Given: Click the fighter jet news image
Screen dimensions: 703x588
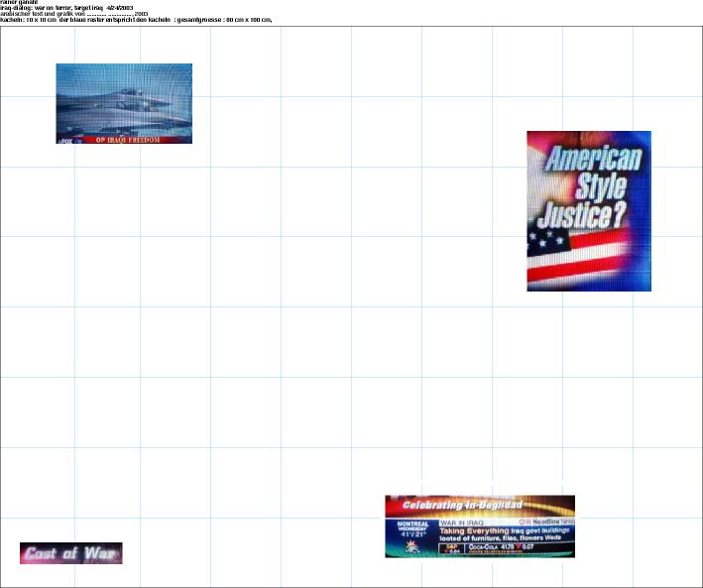Looking at the screenshot, I should [x=123, y=99].
